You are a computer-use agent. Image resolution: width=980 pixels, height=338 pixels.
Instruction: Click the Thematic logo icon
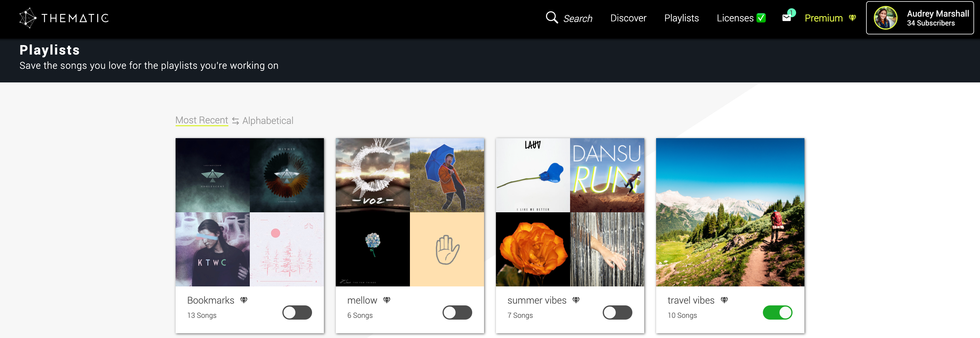(x=27, y=18)
